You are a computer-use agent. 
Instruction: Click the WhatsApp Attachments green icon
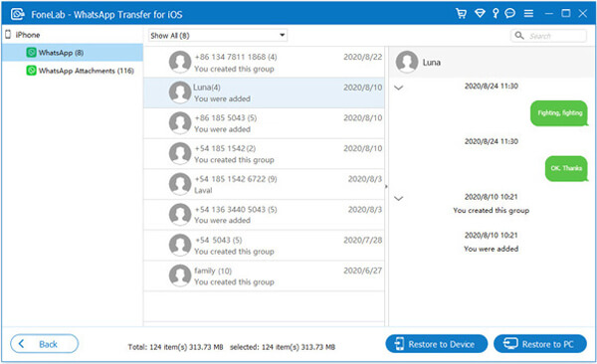tap(31, 71)
